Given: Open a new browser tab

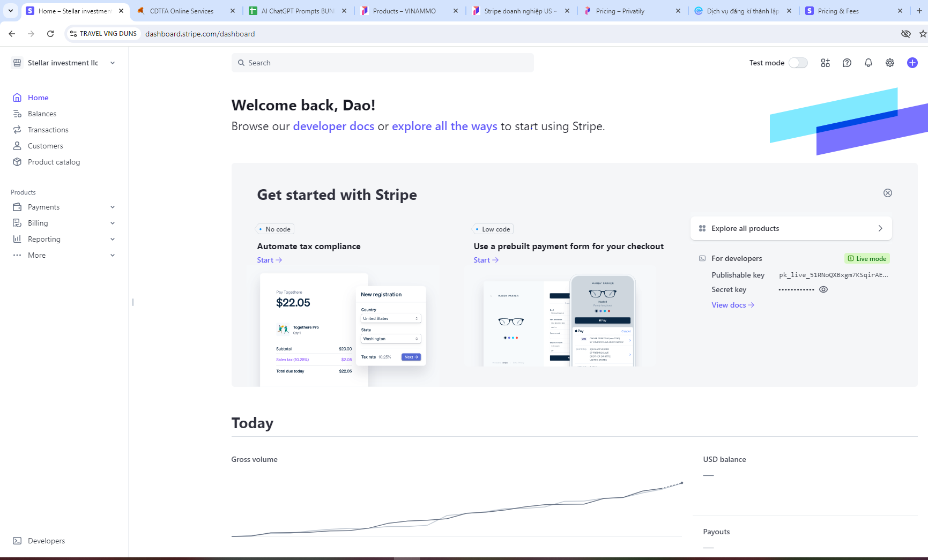Looking at the screenshot, I should tap(919, 11).
